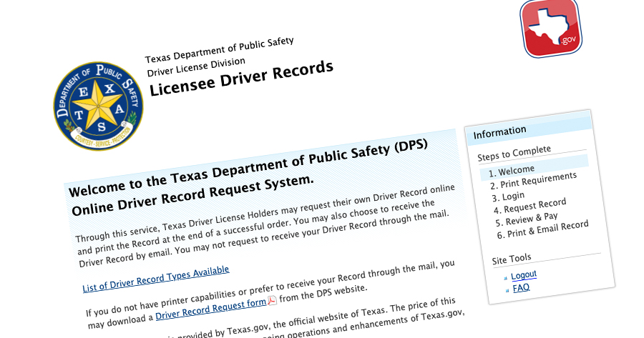Click the Online Driver Record Request System heading line
Viewport: 644px width, 338px height.
click(x=192, y=196)
